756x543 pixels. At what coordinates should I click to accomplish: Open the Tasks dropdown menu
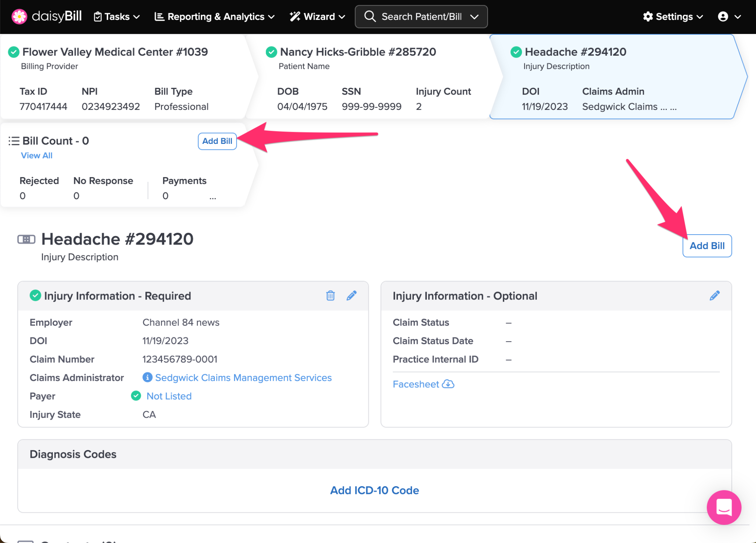point(117,17)
